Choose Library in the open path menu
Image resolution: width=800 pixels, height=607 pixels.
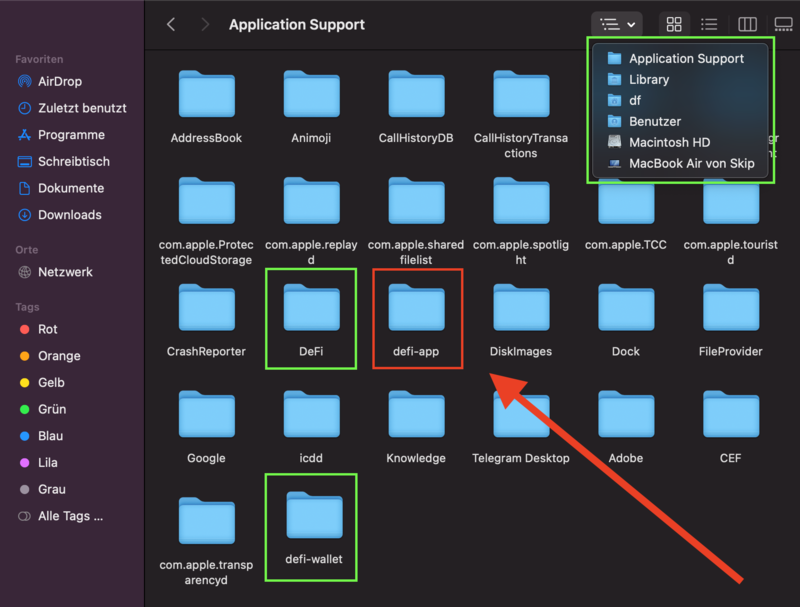[651, 79]
